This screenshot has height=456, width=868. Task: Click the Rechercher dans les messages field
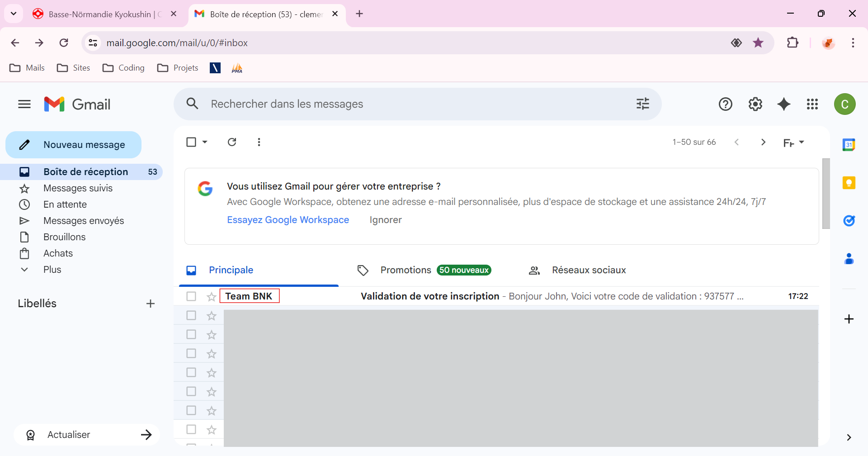(x=407, y=104)
